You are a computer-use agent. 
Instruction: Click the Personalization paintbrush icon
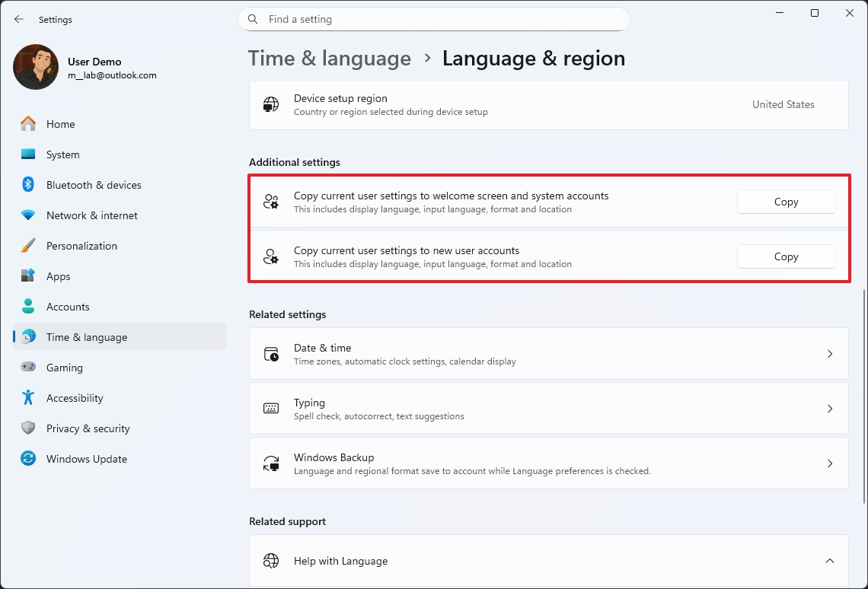tap(28, 246)
